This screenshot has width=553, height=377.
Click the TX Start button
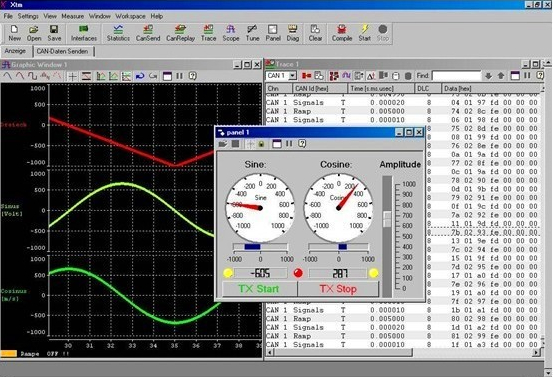pos(259,289)
